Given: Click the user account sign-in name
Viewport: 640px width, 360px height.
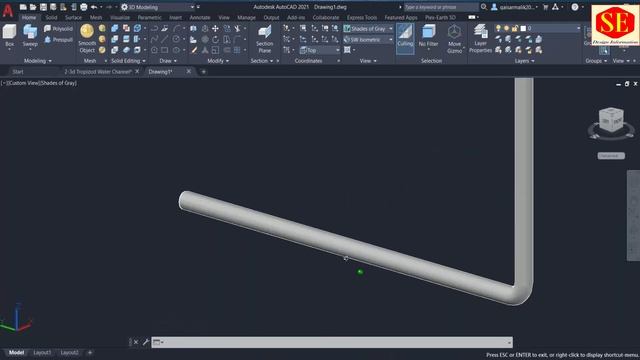Looking at the screenshot, I should 517,7.
